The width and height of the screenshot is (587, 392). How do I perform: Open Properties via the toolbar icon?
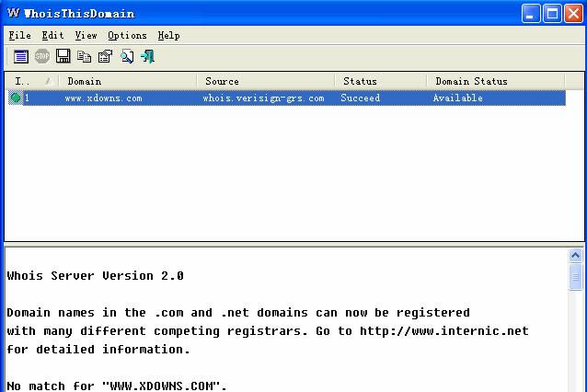pyautogui.click(x=106, y=57)
